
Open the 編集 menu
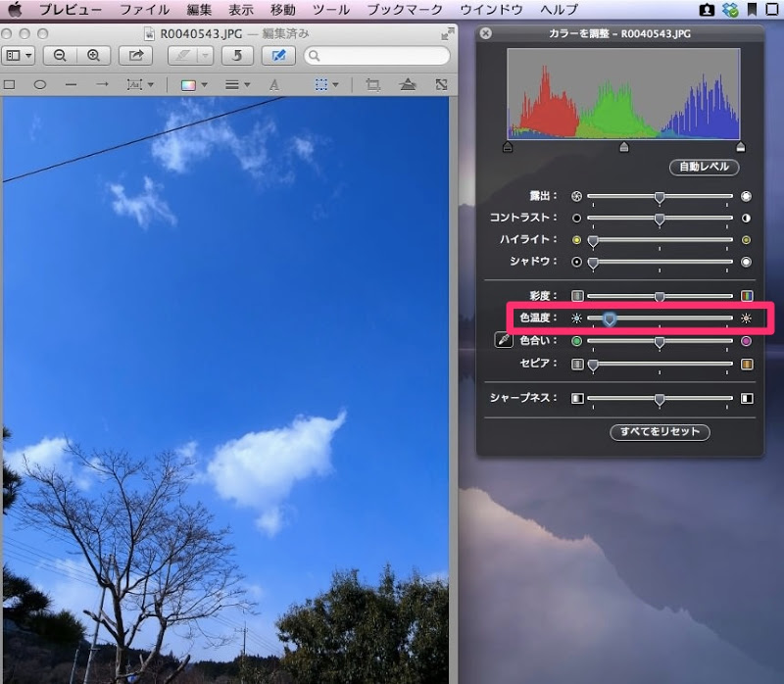tap(199, 10)
